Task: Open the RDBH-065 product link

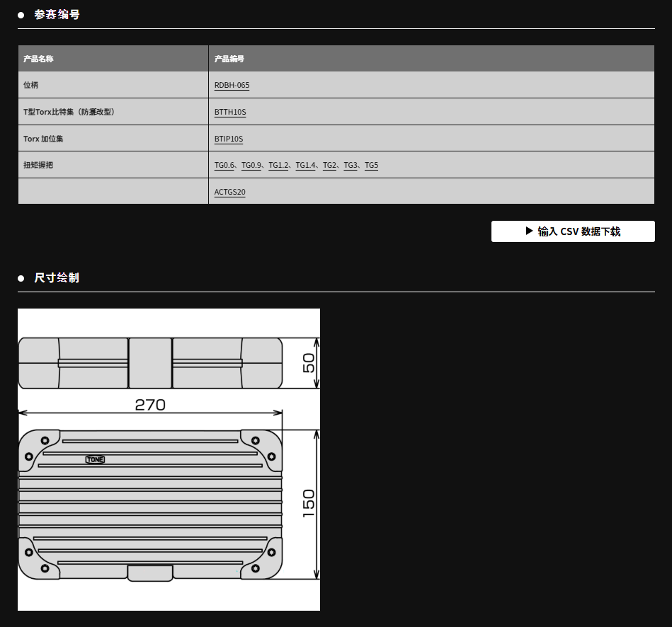Action: point(232,85)
